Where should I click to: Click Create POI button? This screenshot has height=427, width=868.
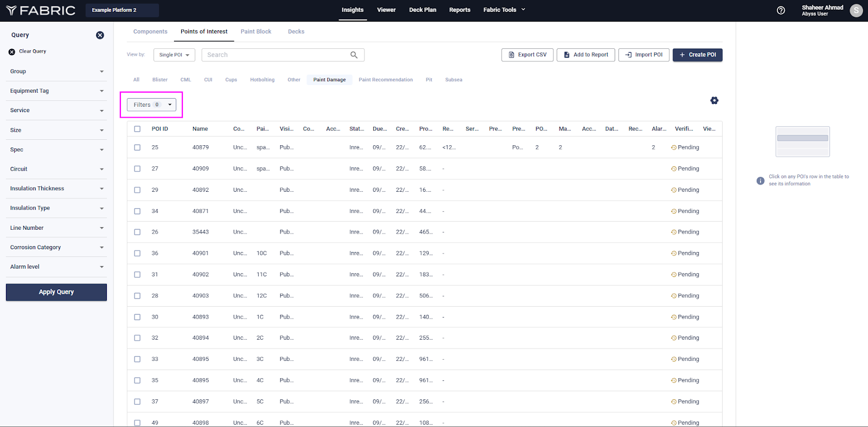click(x=698, y=55)
